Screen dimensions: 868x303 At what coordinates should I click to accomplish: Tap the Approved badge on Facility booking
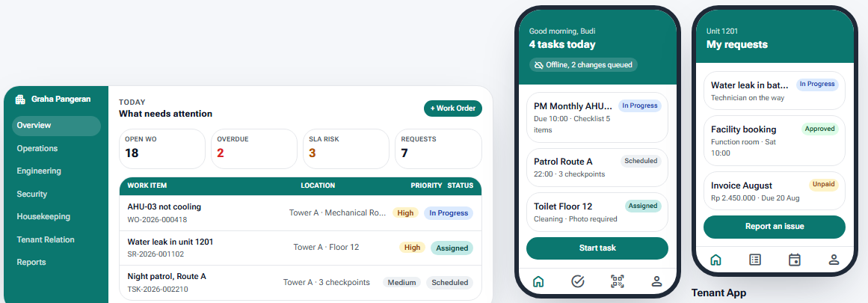coord(820,129)
